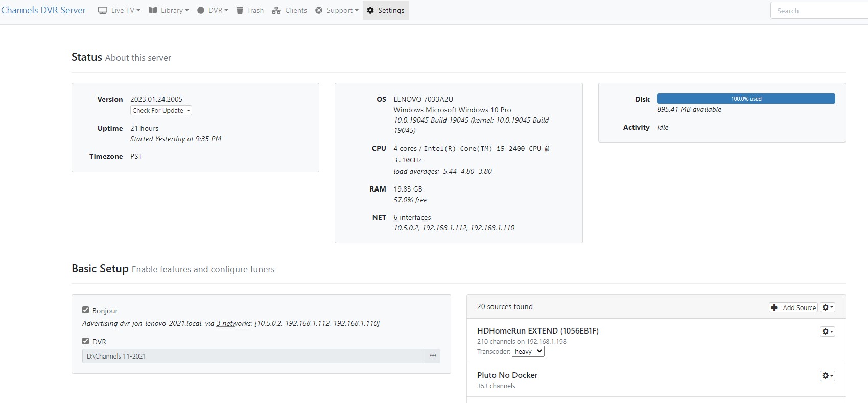Uncheck the Bonjour checkbox
This screenshot has width=868, height=403.
86,310
